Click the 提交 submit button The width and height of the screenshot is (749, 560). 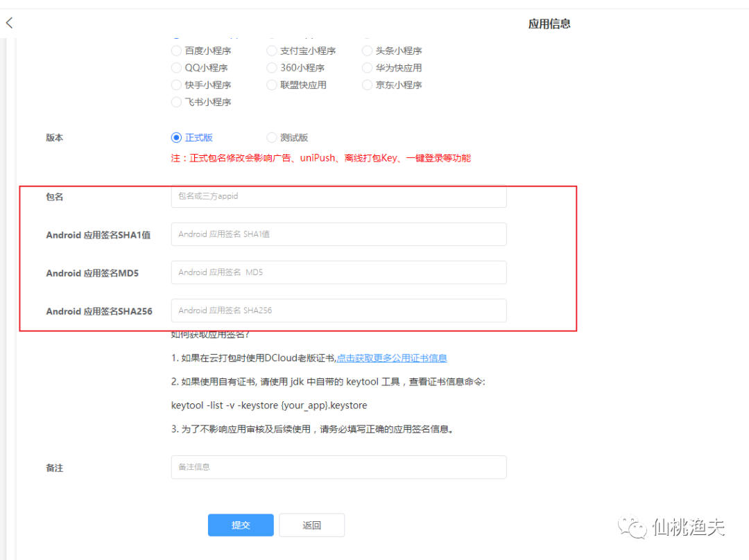click(241, 525)
